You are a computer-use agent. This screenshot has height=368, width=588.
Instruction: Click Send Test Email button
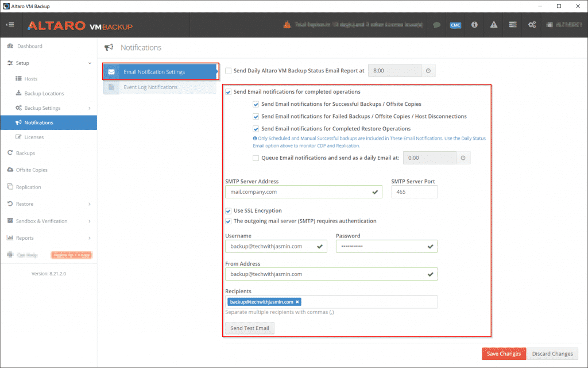point(250,328)
